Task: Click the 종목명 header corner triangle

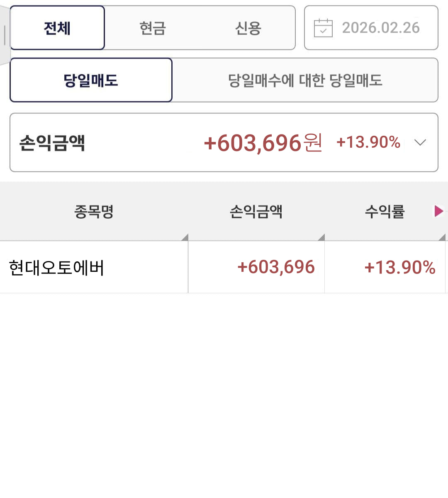Action: [x=185, y=237]
